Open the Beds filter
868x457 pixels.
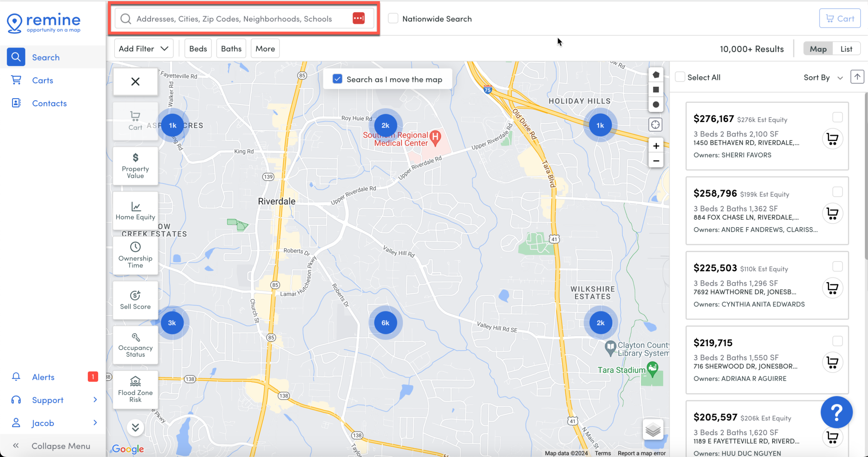198,49
